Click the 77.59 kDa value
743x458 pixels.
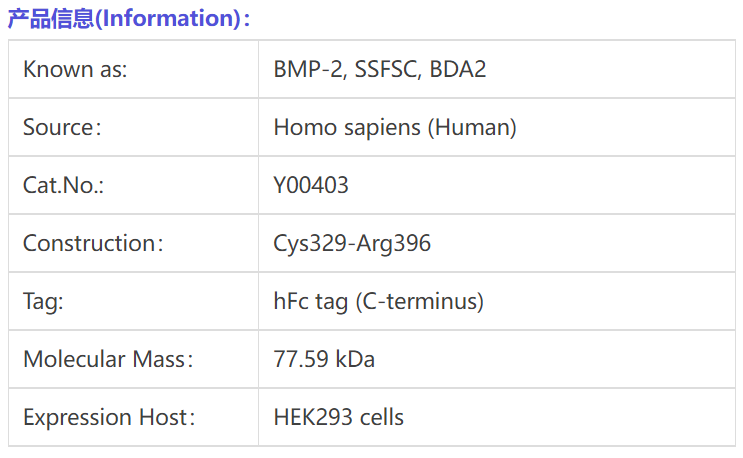click(x=324, y=359)
